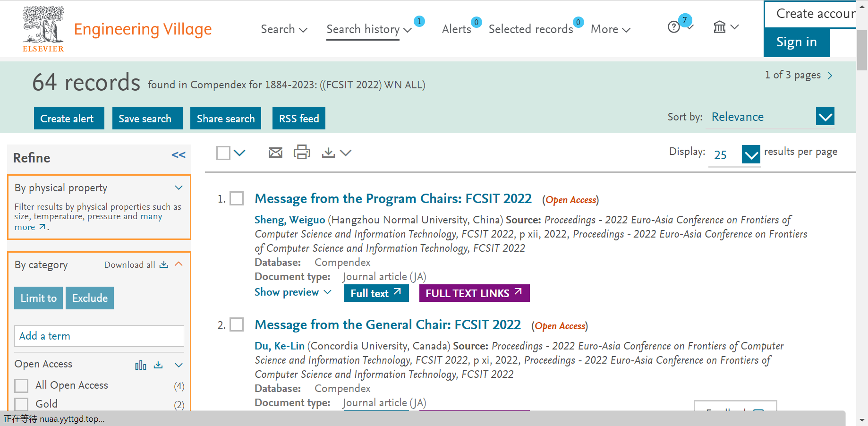The height and width of the screenshot is (426, 868).
Task: Click the download records icon
Action: click(328, 153)
